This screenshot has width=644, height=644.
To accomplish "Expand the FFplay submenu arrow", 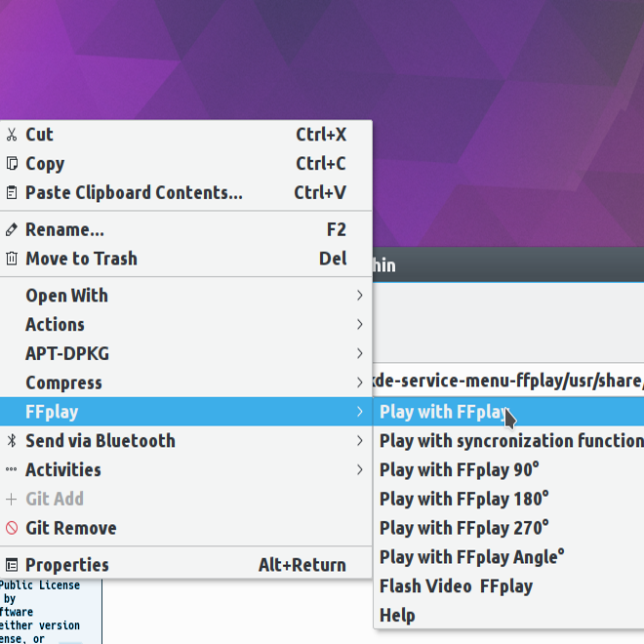I will [360, 412].
